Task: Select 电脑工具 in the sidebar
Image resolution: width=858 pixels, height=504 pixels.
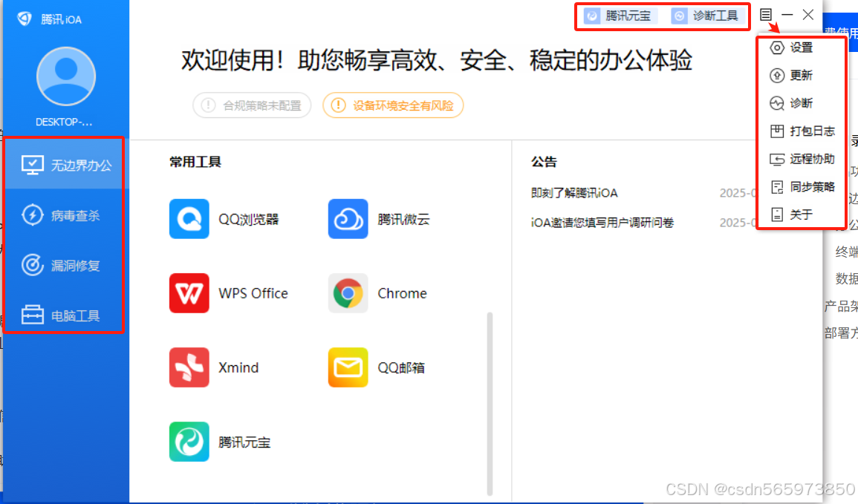Action: click(x=65, y=315)
